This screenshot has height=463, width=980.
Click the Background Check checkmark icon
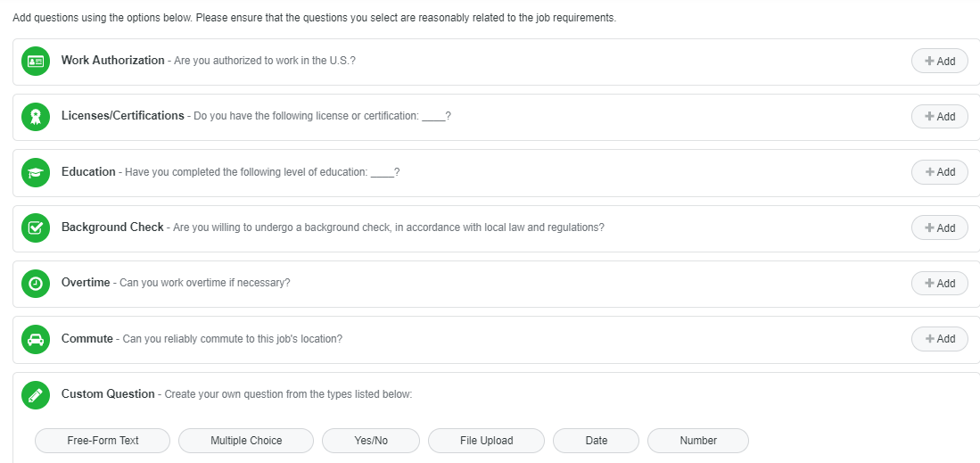click(36, 227)
